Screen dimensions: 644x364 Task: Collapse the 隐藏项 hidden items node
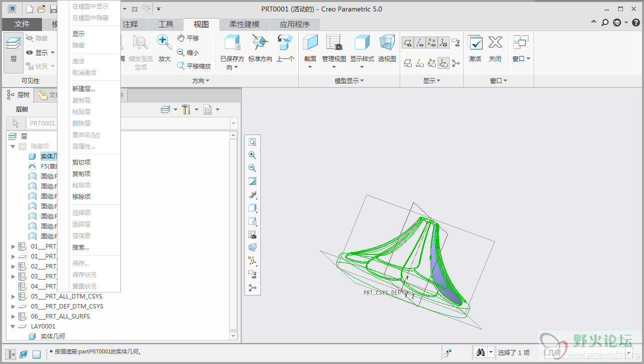click(x=13, y=146)
